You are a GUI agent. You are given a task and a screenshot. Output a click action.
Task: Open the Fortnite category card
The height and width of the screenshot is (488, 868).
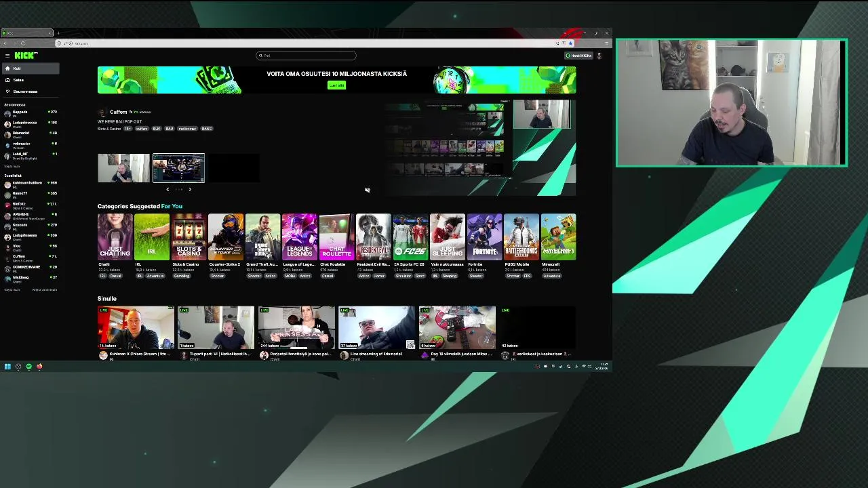484,237
